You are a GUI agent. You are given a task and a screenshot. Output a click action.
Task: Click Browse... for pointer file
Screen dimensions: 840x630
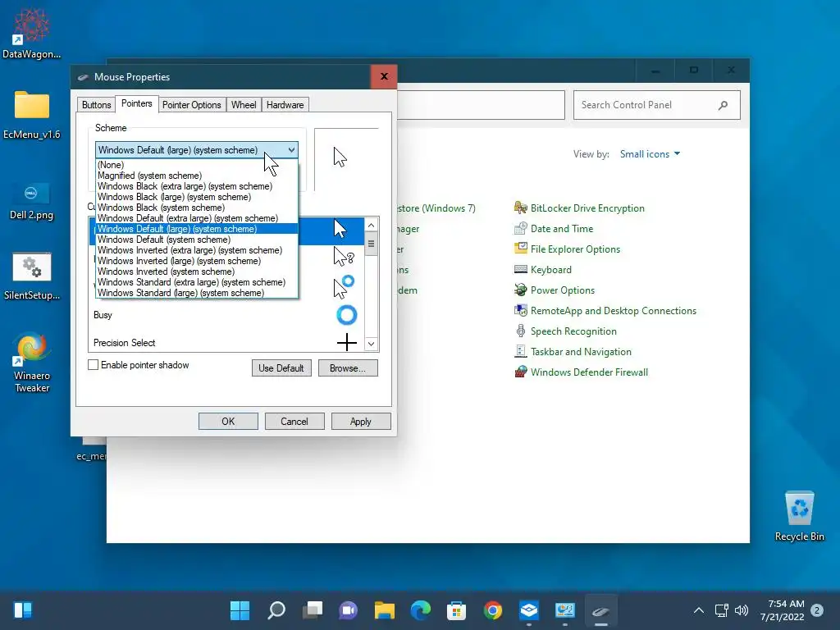[x=348, y=368]
